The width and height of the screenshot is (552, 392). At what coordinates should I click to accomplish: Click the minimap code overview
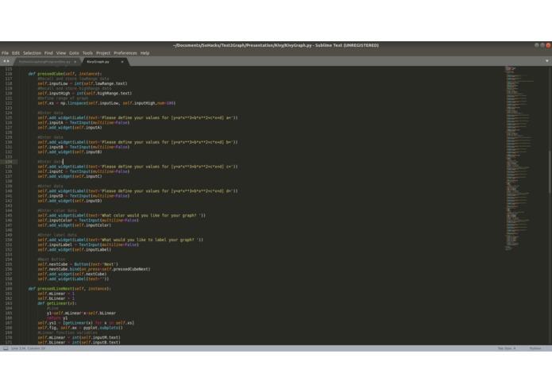pos(519,158)
